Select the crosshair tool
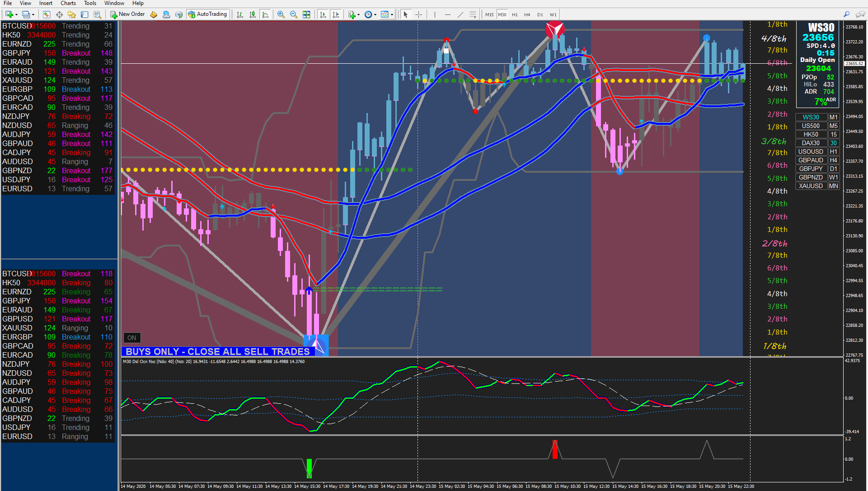Screen dimensions: 868x491 point(418,14)
